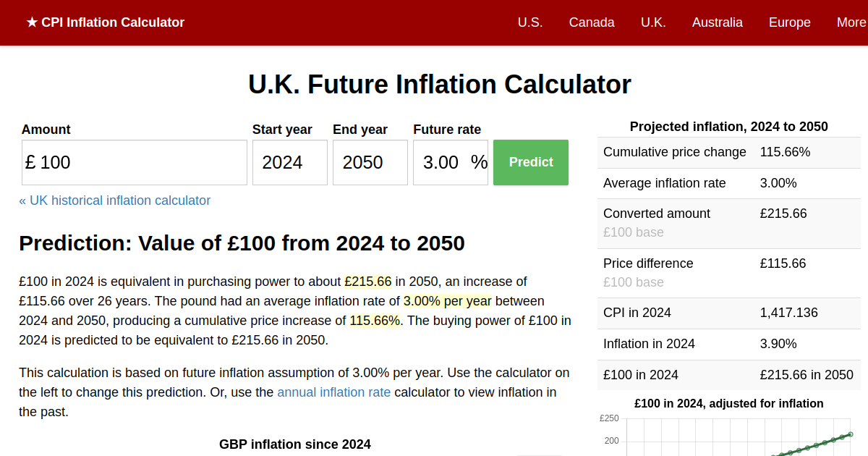
Task: Go to the Australia calculator page
Action: click(x=717, y=22)
